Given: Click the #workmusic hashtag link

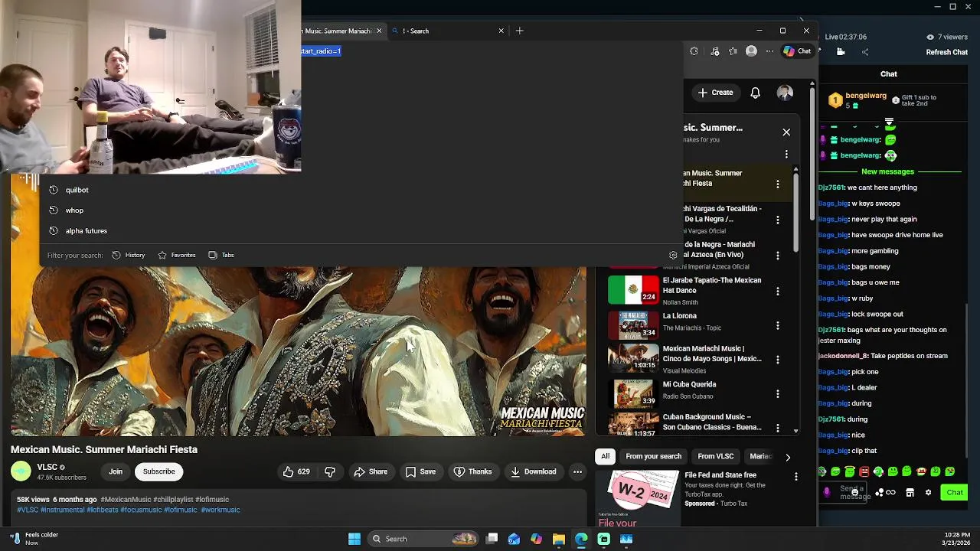Looking at the screenshot, I should pos(220,510).
